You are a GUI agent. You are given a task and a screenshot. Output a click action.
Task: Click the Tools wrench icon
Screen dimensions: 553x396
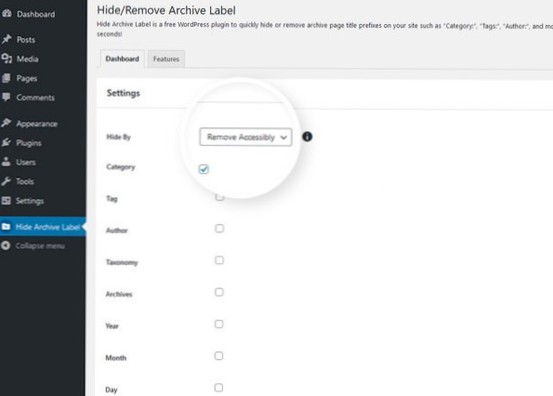pos(6,181)
